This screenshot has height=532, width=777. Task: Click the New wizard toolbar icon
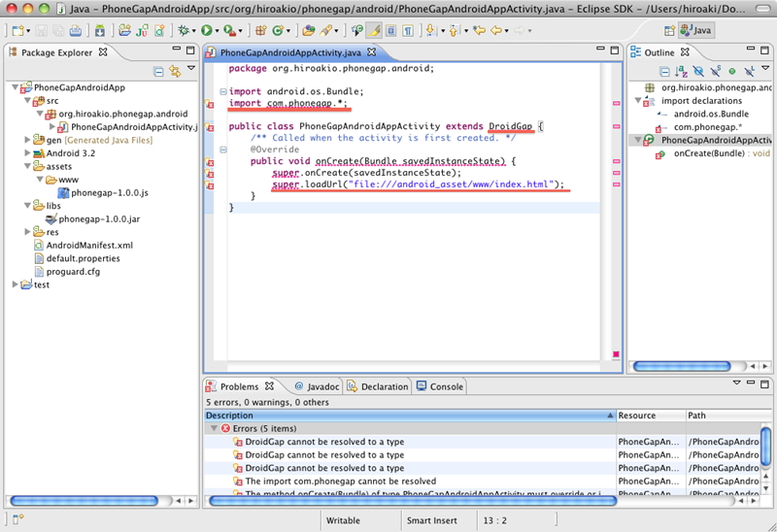17,31
